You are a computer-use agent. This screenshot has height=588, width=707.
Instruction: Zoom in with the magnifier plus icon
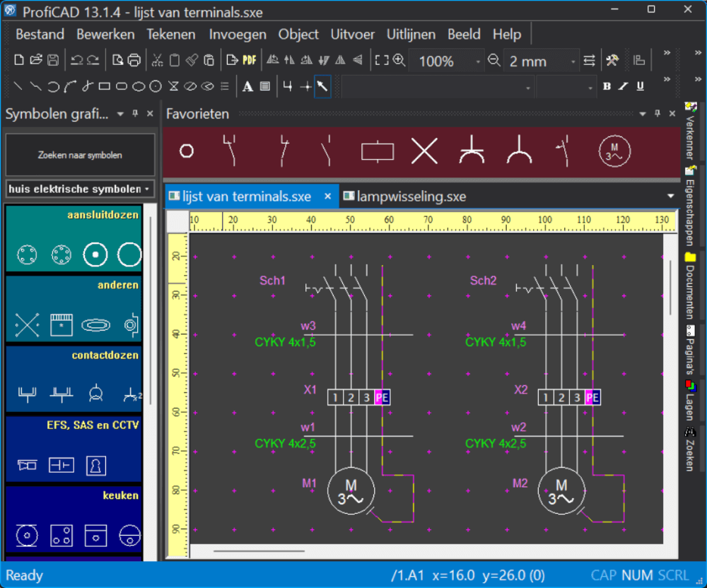click(399, 60)
